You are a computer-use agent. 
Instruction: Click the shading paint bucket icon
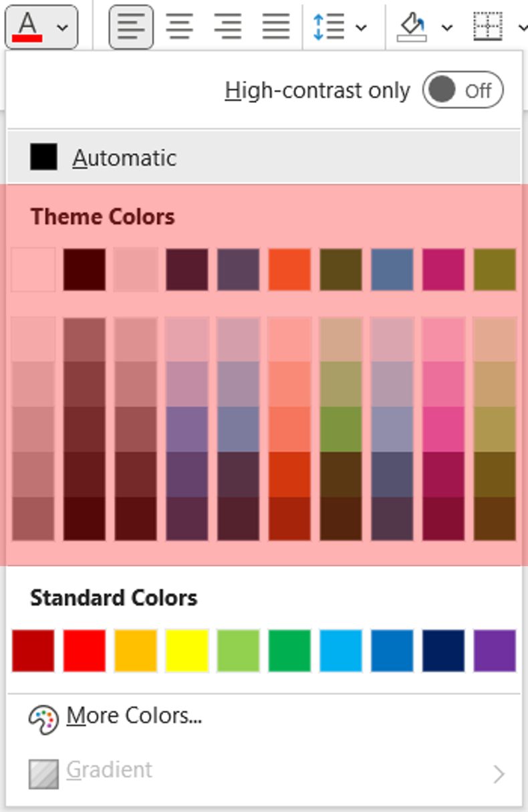412,27
